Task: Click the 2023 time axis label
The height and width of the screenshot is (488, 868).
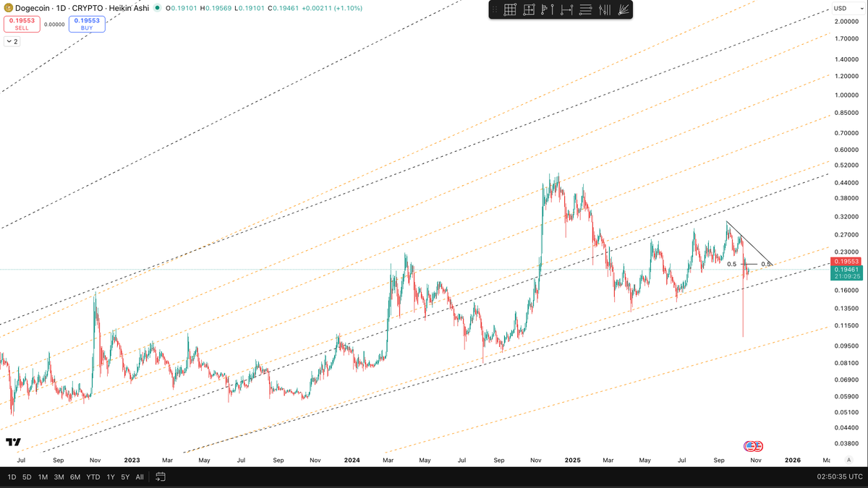Action: click(x=132, y=460)
